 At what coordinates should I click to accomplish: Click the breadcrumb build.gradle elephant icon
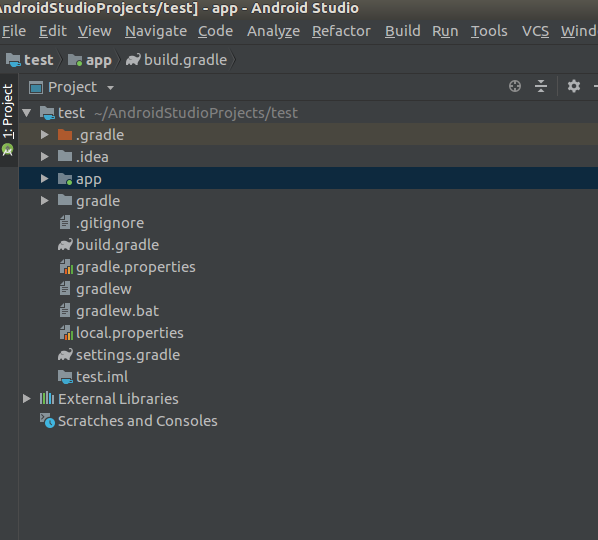pos(133,59)
